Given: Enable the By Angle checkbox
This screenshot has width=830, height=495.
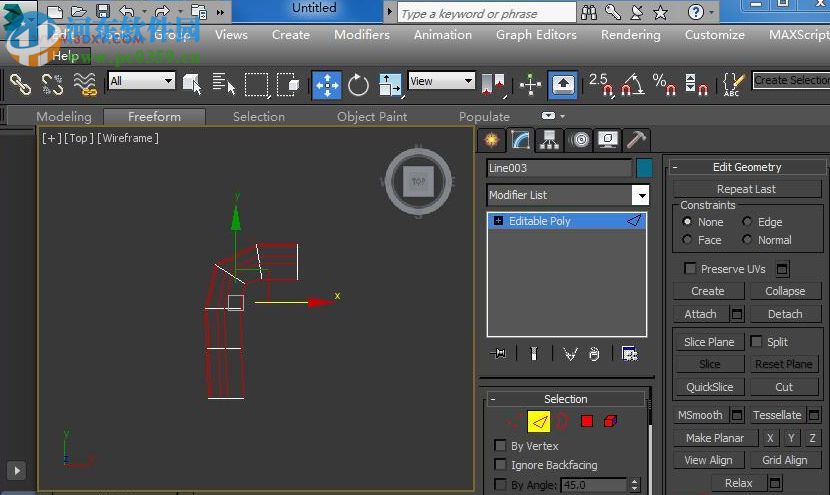Looking at the screenshot, I should point(500,484).
